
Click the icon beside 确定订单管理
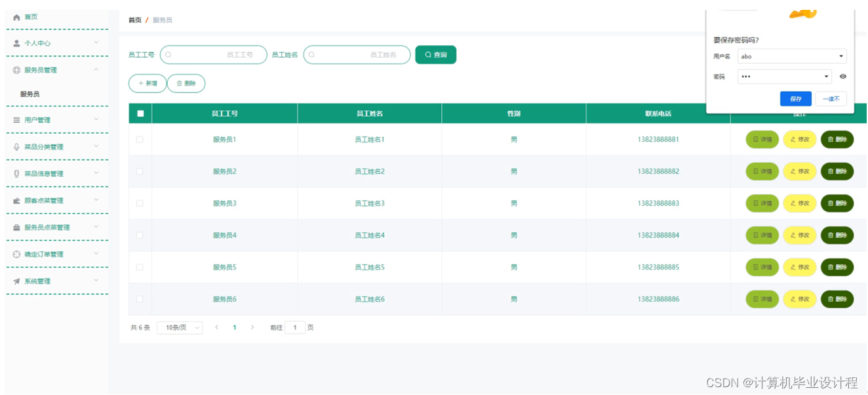(17, 255)
